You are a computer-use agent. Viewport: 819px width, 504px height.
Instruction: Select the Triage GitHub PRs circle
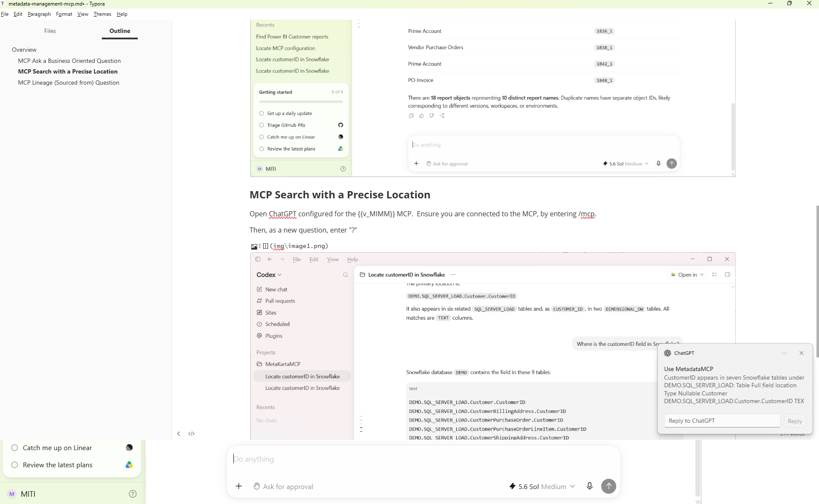[x=261, y=125]
